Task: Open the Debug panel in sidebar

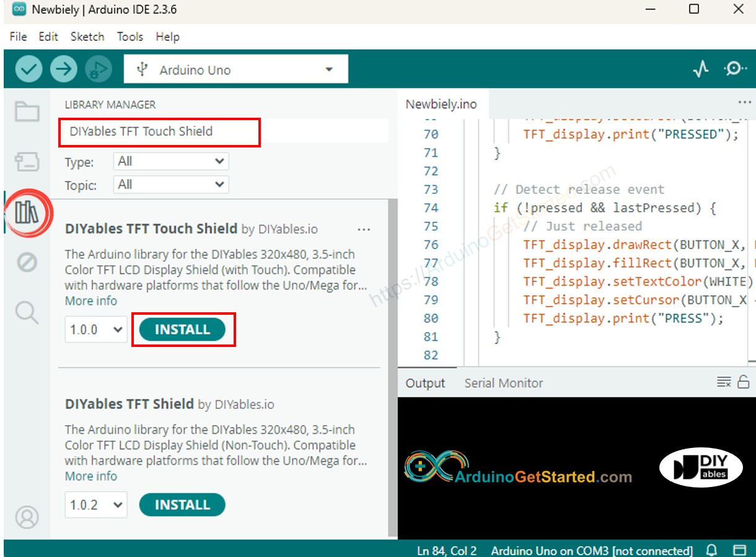Action: click(x=27, y=263)
